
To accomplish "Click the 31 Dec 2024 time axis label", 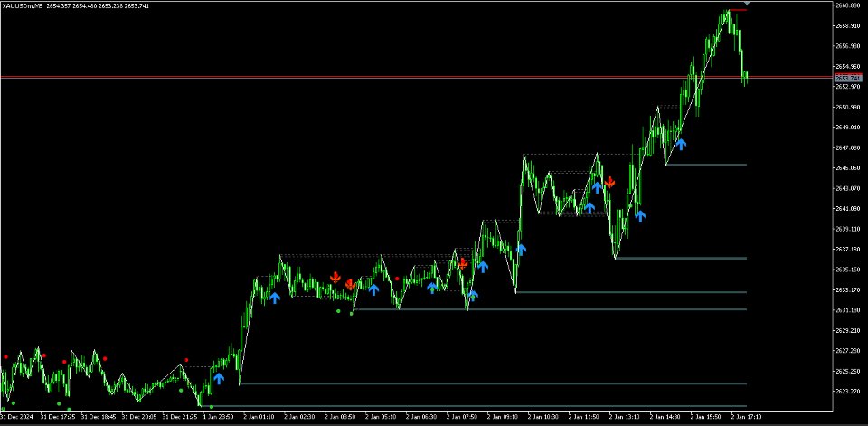I will [x=17, y=416].
